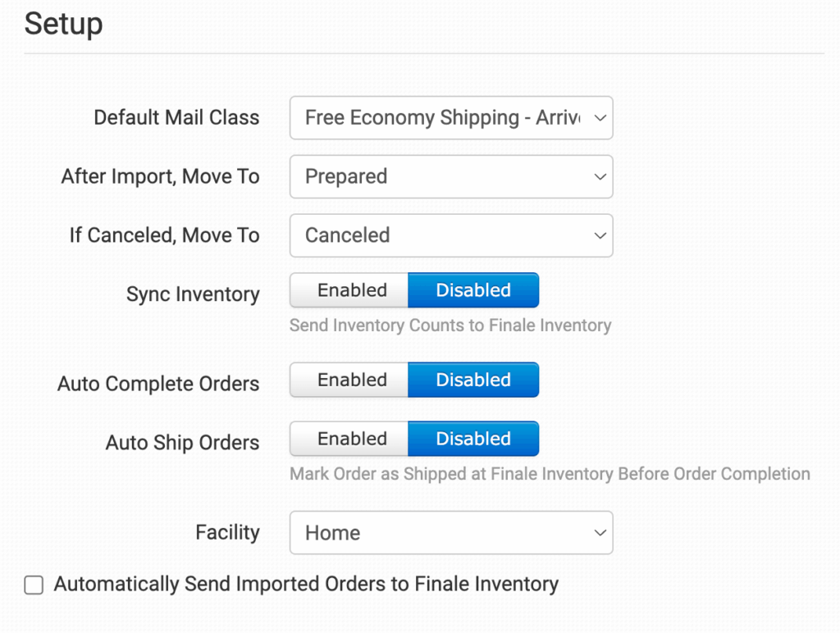This screenshot has width=840, height=633.
Task: Select Disabled for Sync Inventory
Action: click(473, 290)
